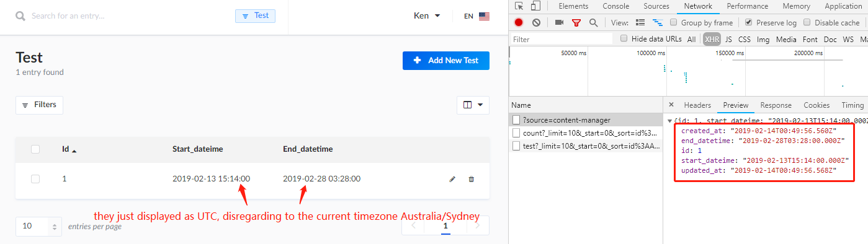This screenshot has height=244, width=868.
Task: Check the checkbox for row Id 1
Action: 35,179
